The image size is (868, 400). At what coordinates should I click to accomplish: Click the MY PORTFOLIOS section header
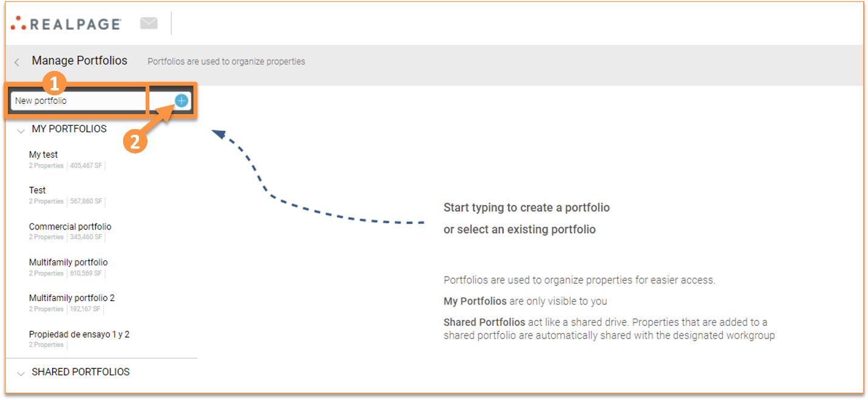click(69, 129)
